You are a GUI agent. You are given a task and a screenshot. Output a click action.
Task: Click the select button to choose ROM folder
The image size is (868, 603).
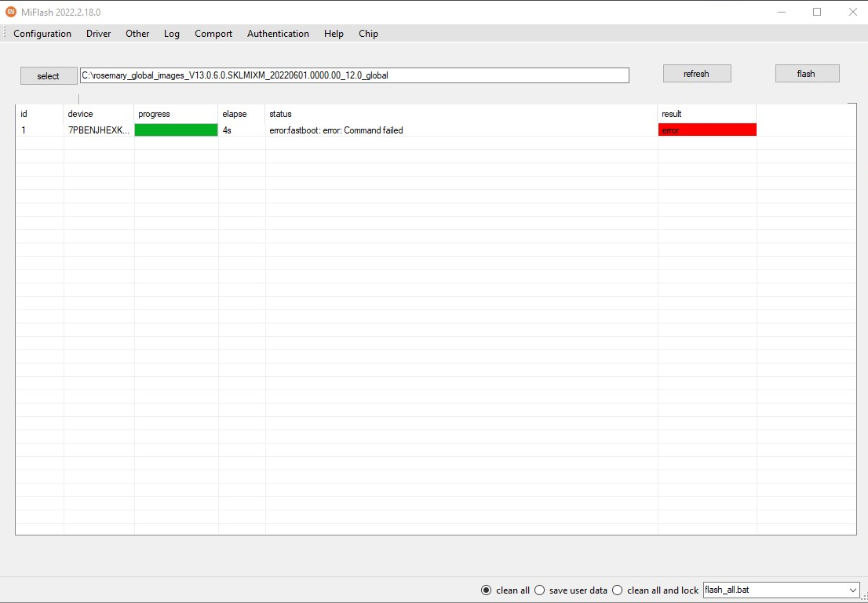click(x=49, y=76)
